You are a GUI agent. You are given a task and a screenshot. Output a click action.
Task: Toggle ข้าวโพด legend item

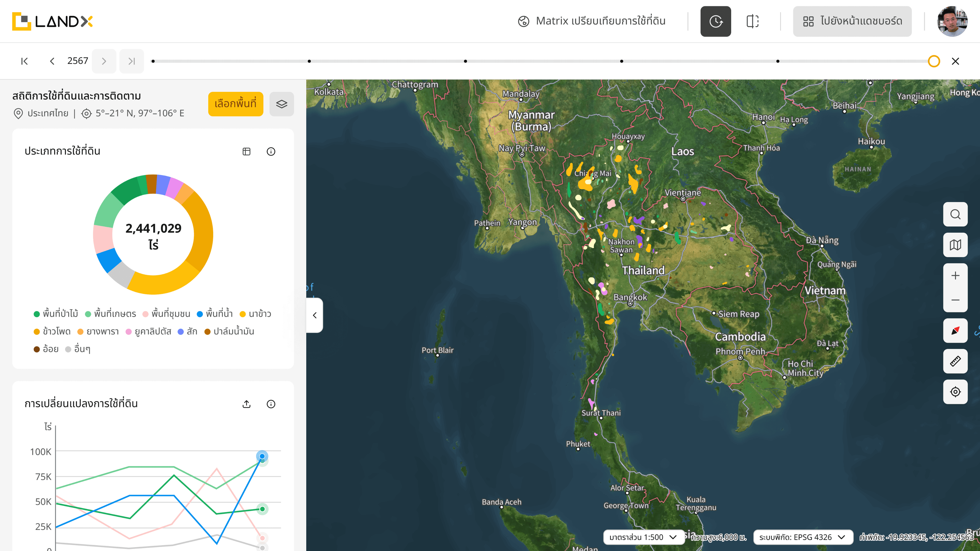click(52, 331)
